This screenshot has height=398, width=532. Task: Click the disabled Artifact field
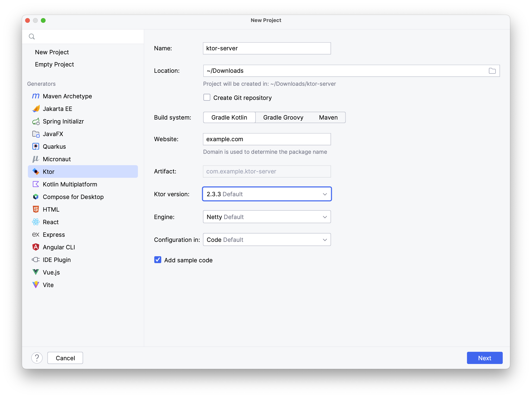(267, 171)
